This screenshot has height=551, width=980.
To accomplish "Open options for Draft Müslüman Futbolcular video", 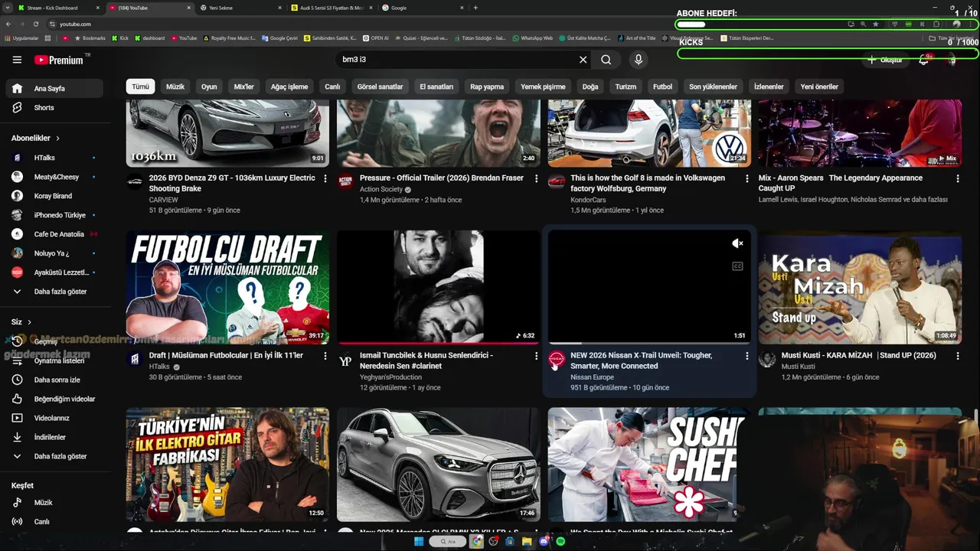I will pos(325,356).
